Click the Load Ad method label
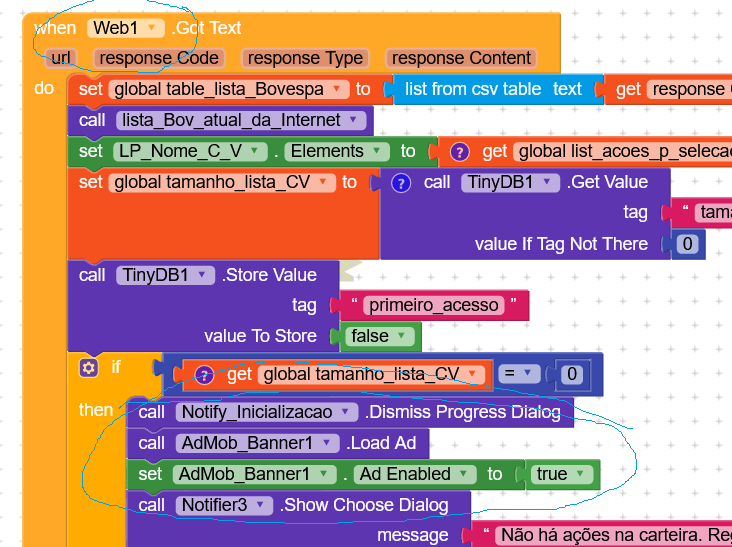 click(381, 443)
